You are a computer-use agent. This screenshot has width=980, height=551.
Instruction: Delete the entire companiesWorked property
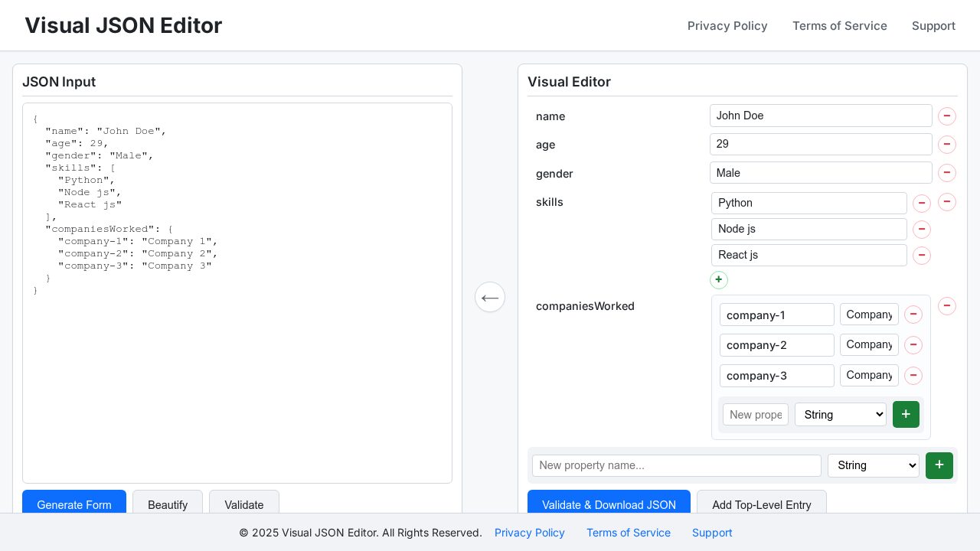point(947,306)
